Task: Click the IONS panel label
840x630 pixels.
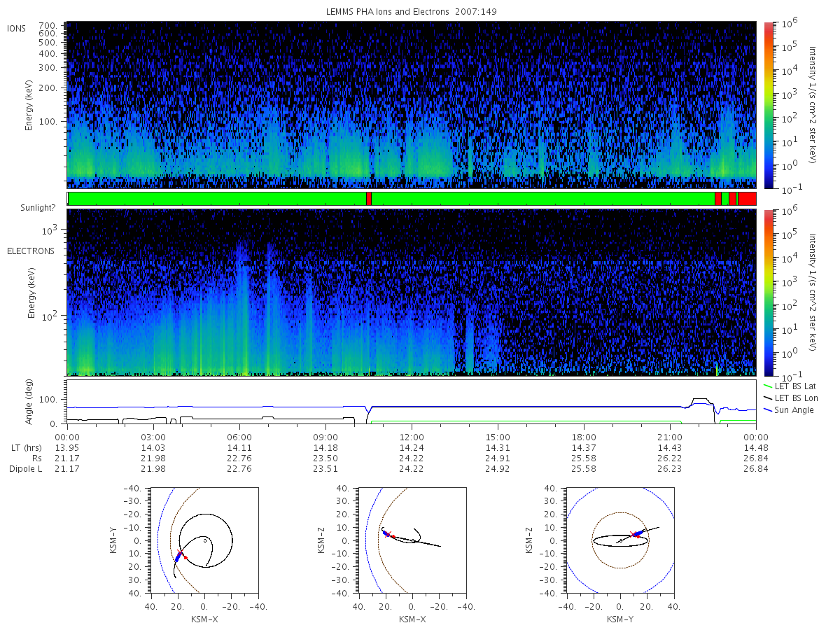Action: pyautogui.click(x=16, y=29)
